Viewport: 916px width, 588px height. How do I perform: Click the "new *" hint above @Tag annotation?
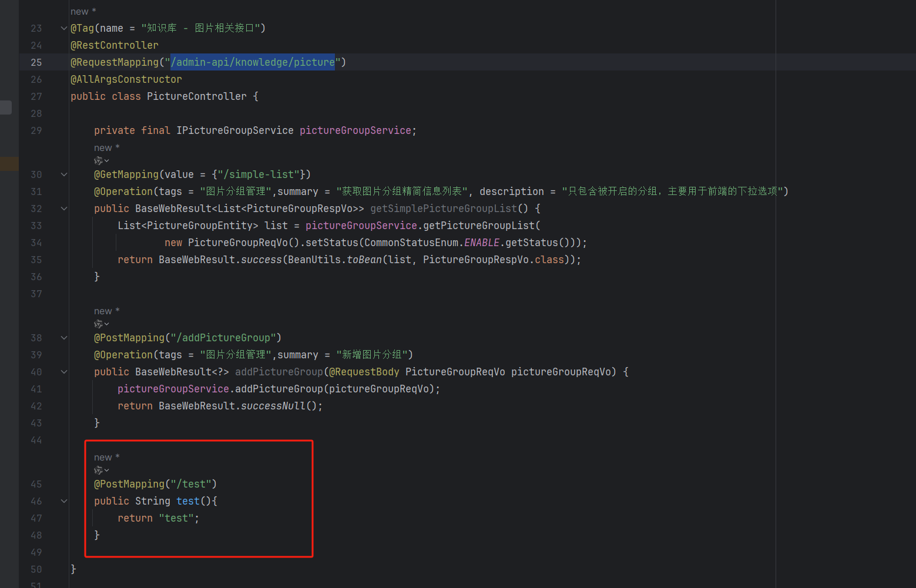click(x=83, y=12)
